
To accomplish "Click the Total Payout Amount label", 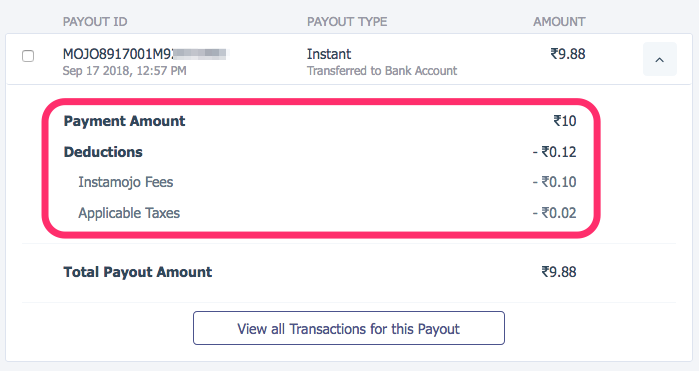I will pos(137,272).
